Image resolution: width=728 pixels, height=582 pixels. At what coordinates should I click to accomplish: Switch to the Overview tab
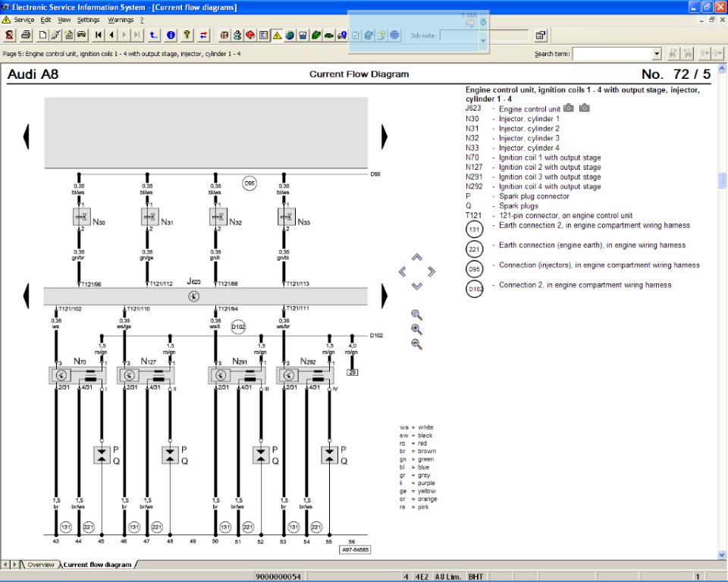click(40, 565)
